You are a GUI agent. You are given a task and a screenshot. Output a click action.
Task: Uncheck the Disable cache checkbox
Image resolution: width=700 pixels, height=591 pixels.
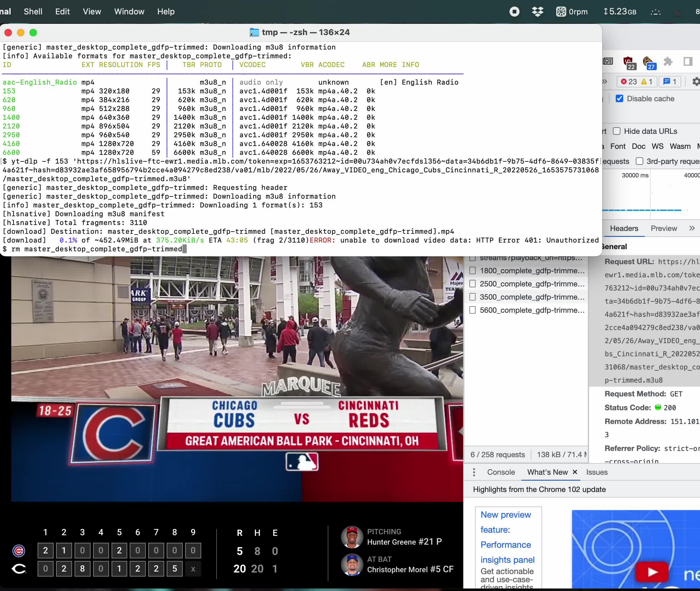[x=620, y=98]
